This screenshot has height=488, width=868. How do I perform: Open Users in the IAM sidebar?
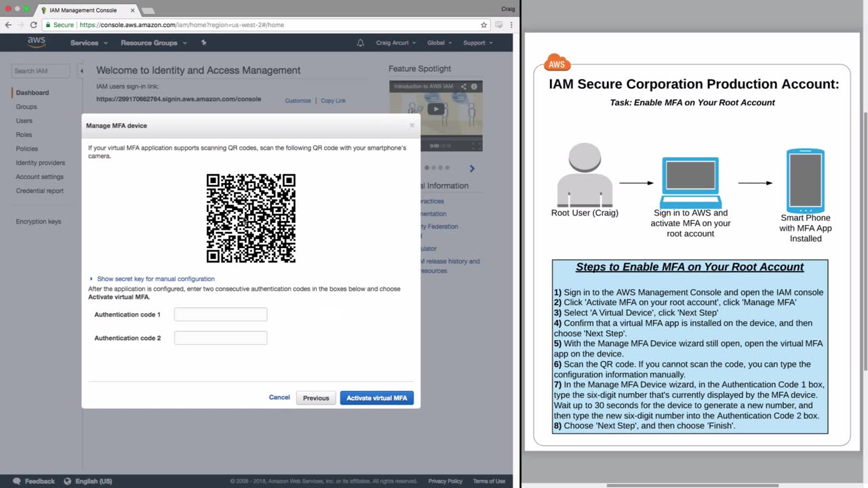24,121
